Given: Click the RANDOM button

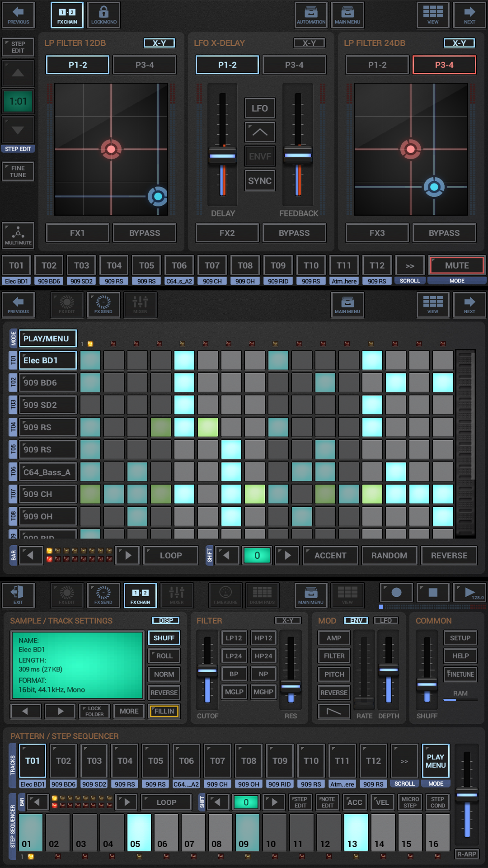Looking at the screenshot, I should click(389, 556).
